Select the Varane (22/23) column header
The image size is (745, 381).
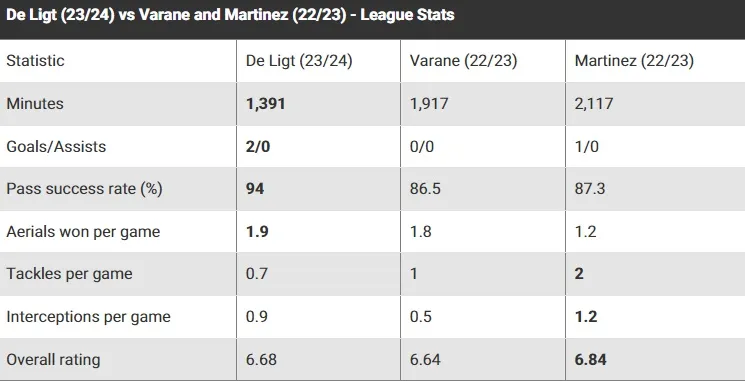click(463, 61)
